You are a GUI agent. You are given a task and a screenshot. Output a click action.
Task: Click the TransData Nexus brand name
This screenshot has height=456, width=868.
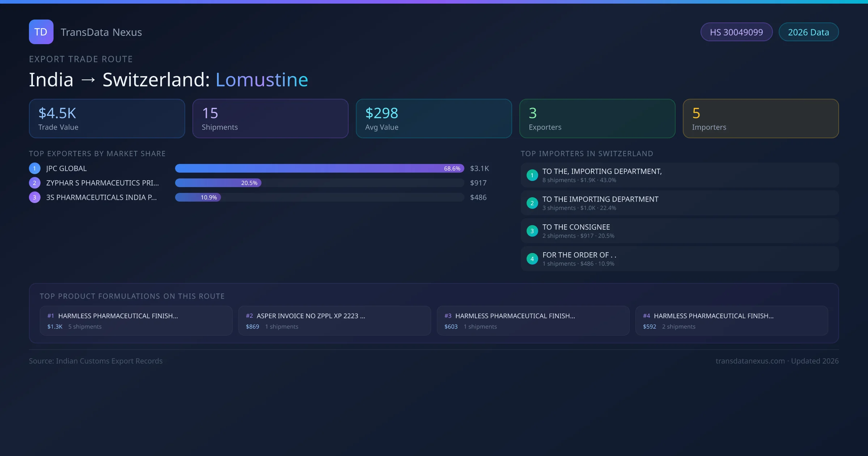pos(101,32)
